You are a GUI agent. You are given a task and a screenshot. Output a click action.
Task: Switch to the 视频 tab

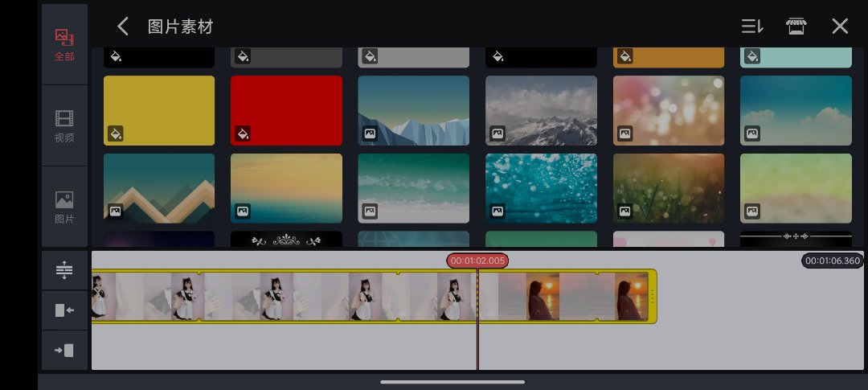(x=64, y=125)
